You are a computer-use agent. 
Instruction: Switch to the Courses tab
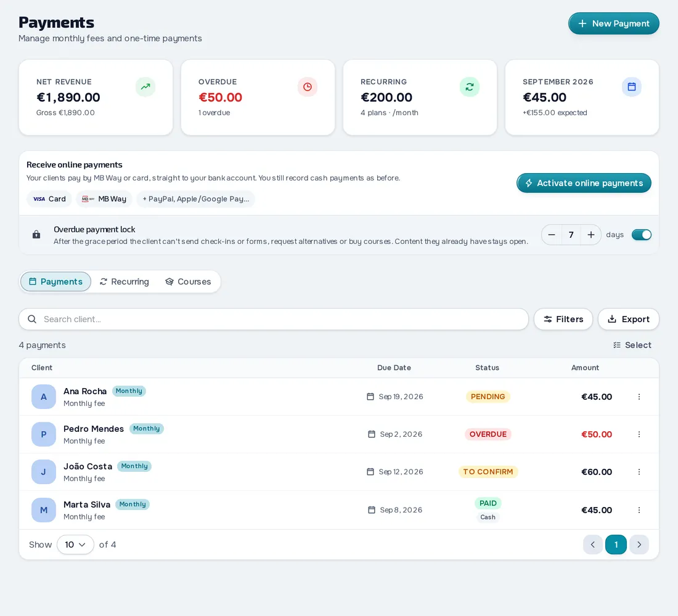tap(188, 282)
